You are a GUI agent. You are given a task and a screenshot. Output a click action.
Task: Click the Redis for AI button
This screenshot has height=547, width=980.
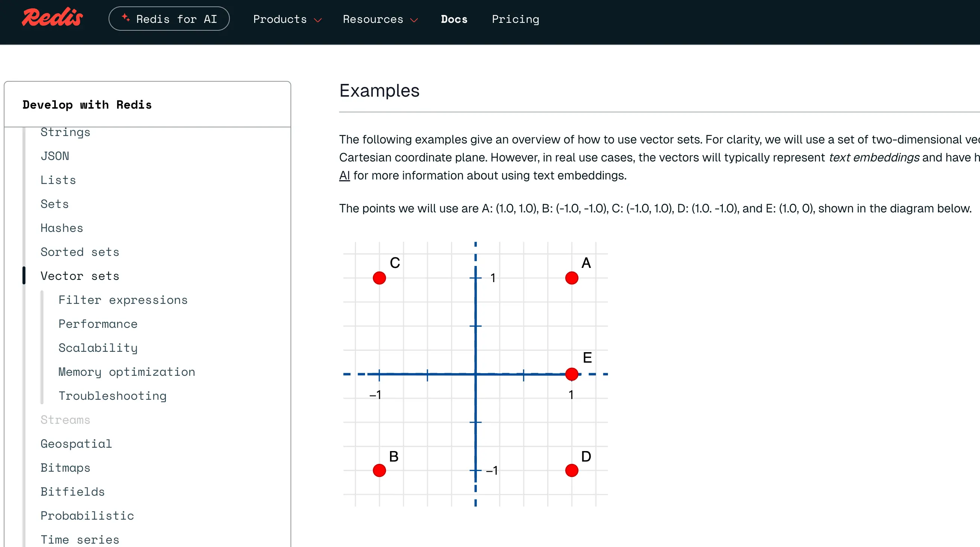click(169, 19)
